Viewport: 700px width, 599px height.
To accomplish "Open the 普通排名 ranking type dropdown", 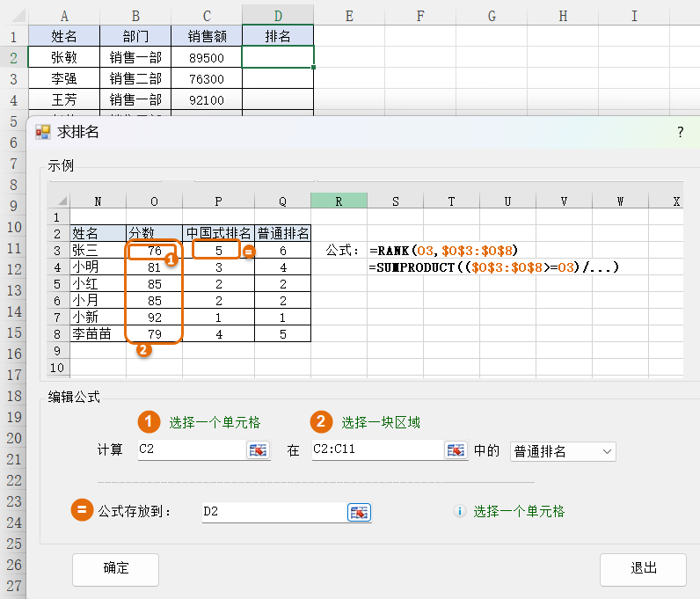I will coord(563,451).
